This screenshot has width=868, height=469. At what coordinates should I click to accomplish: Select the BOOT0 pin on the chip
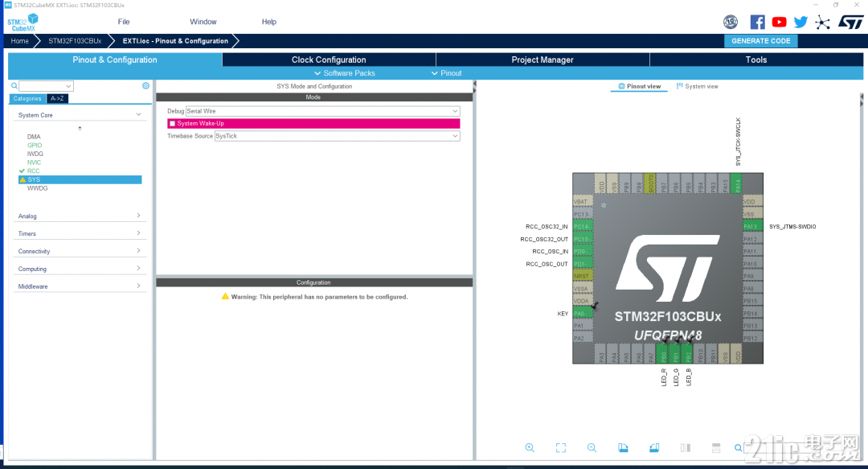(x=649, y=183)
